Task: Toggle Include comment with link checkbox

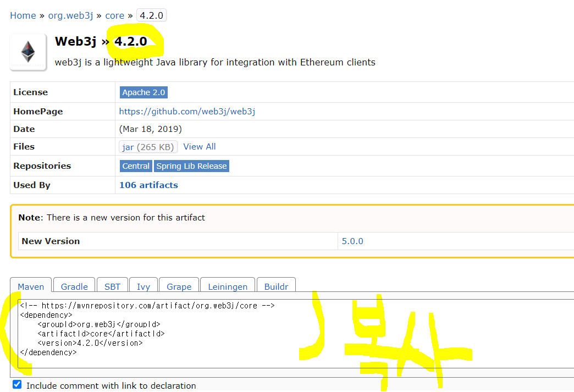Action: point(17,384)
